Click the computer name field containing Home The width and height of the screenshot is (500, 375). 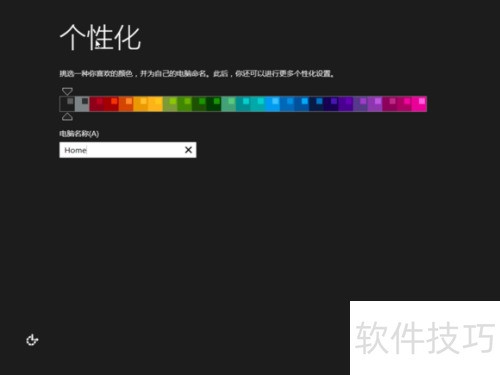(x=128, y=150)
